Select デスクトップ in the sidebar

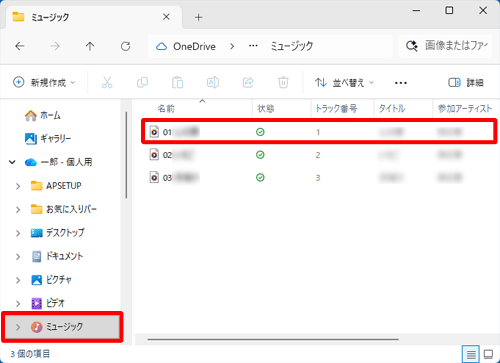58,233
